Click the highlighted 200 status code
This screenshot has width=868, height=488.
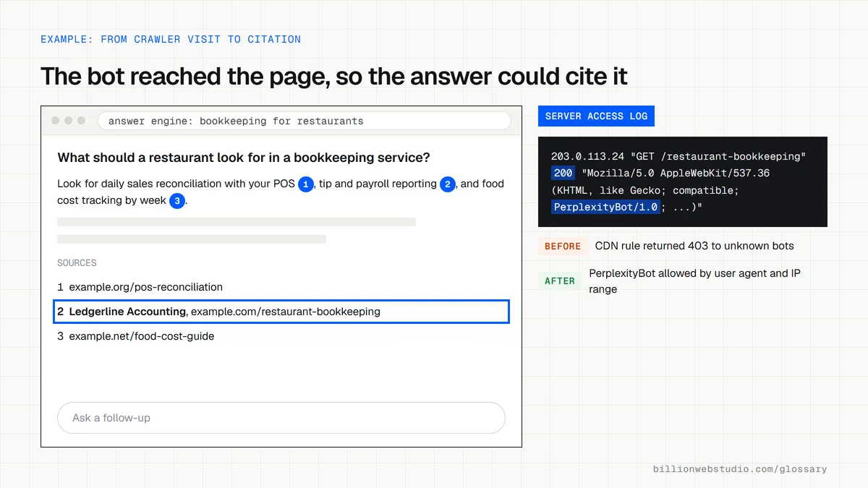coord(563,174)
